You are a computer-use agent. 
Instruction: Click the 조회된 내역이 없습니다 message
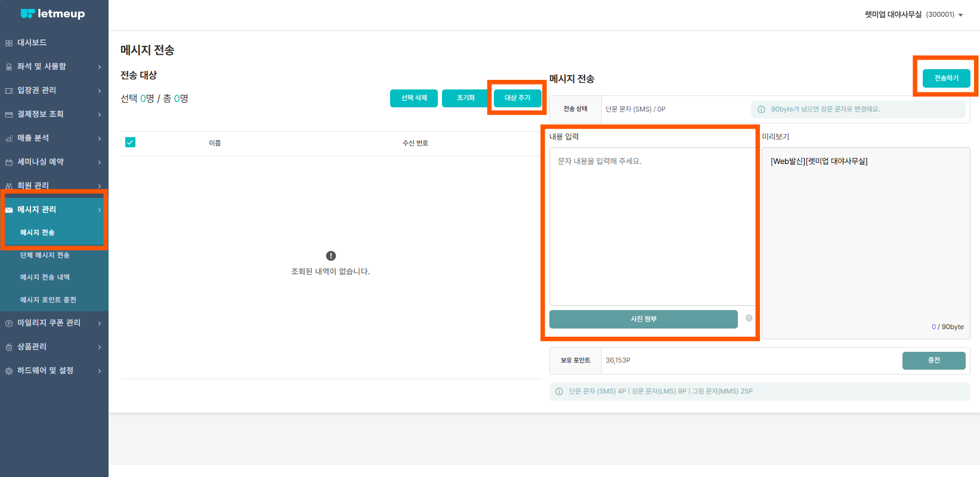point(330,272)
